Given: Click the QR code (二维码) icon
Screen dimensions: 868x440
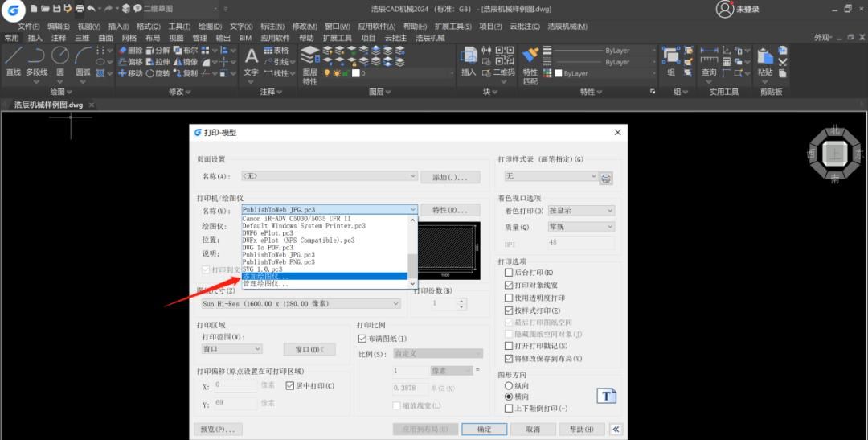Looking at the screenshot, I should [504, 55].
